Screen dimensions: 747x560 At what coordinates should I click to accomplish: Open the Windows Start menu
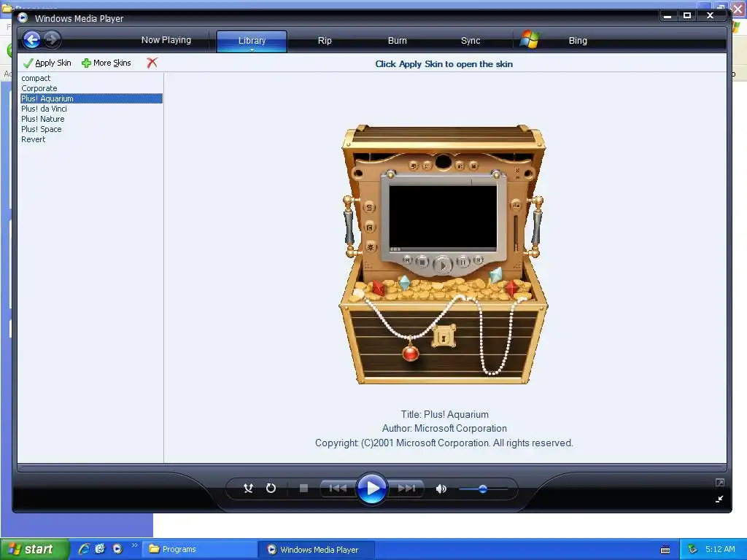click(x=34, y=549)
